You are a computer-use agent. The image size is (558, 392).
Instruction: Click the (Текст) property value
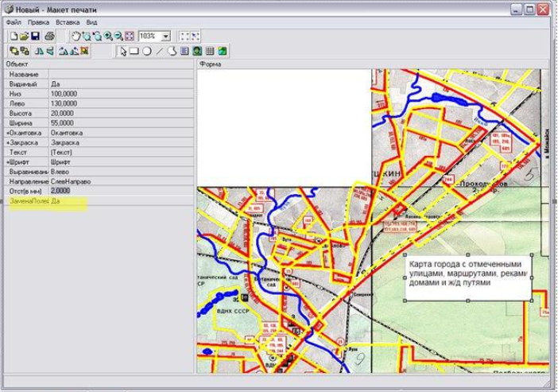122,152
